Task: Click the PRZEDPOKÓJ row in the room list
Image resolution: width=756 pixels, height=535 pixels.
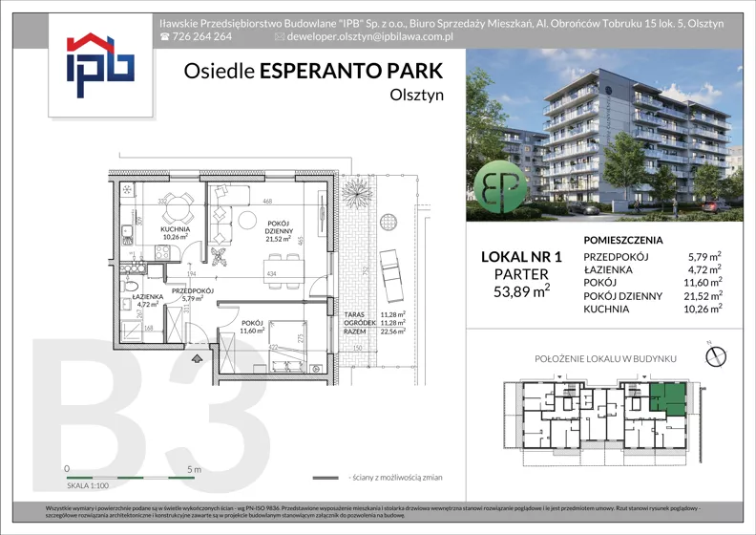Action: (652, 257)
